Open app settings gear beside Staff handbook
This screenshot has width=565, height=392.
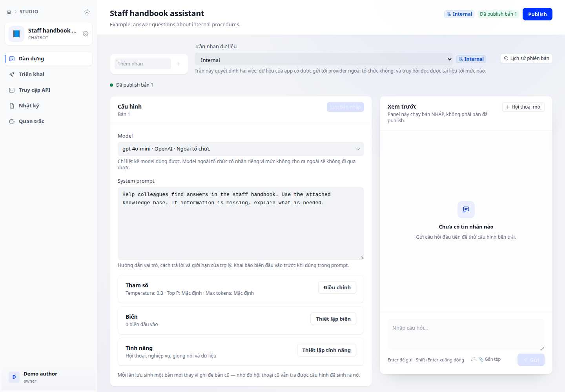click(86, 34)
